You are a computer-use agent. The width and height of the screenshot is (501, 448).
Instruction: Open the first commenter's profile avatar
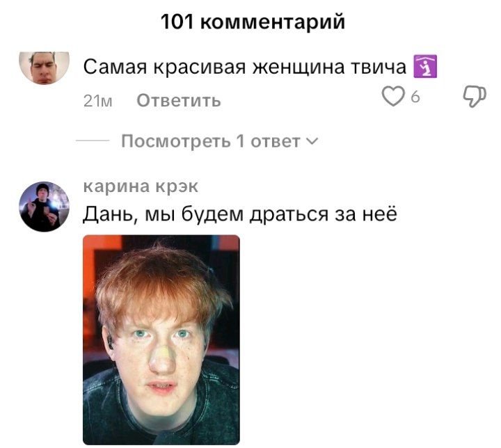(x=44, y=67)
